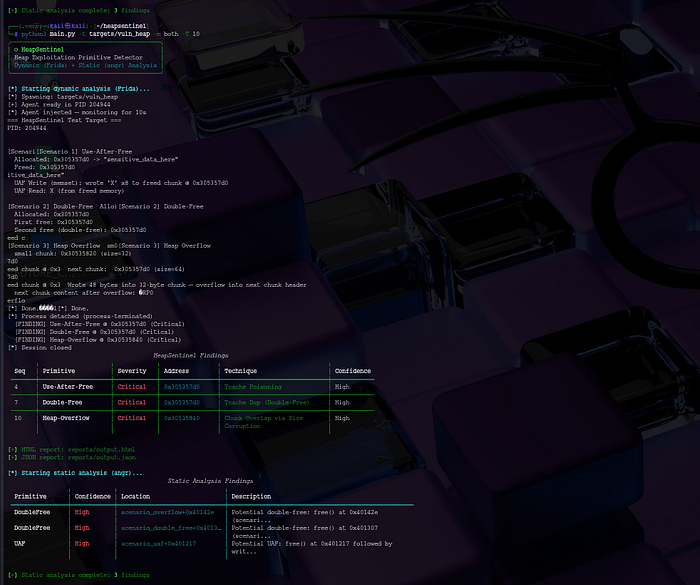This screenshot has height=585, width=700.
Task: Click the green 'HeapSentinel' banner title
Action: coord(42,50)
